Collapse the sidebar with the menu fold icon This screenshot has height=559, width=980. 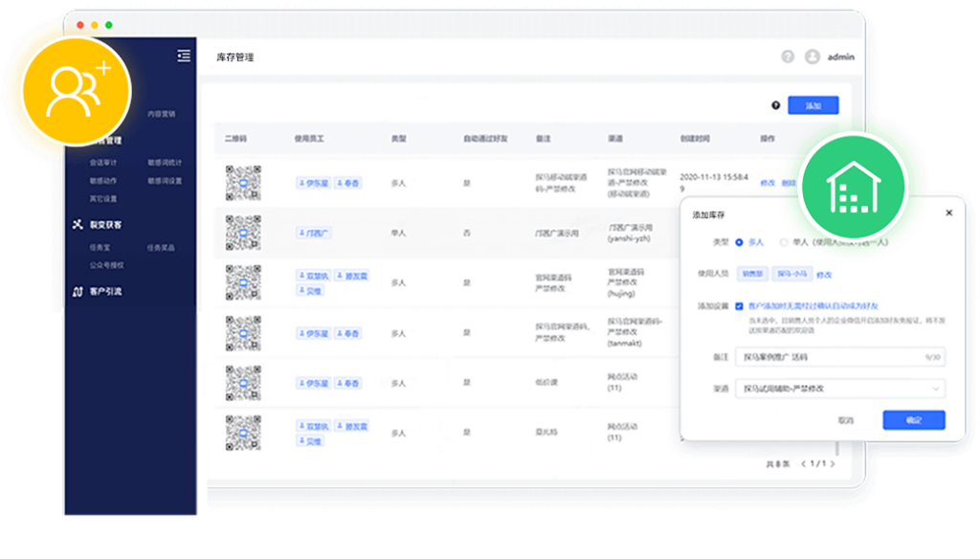click(x=184, y=56)
